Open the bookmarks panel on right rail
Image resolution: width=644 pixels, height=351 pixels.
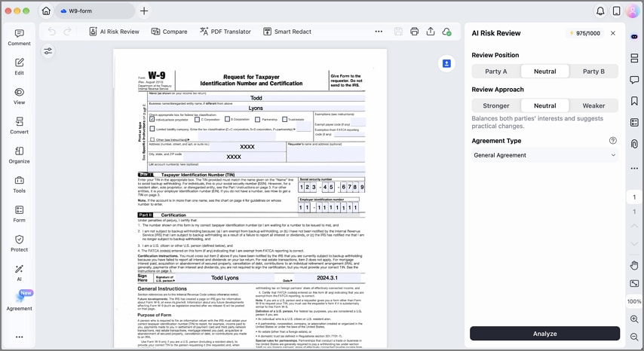tap(634, 101)
